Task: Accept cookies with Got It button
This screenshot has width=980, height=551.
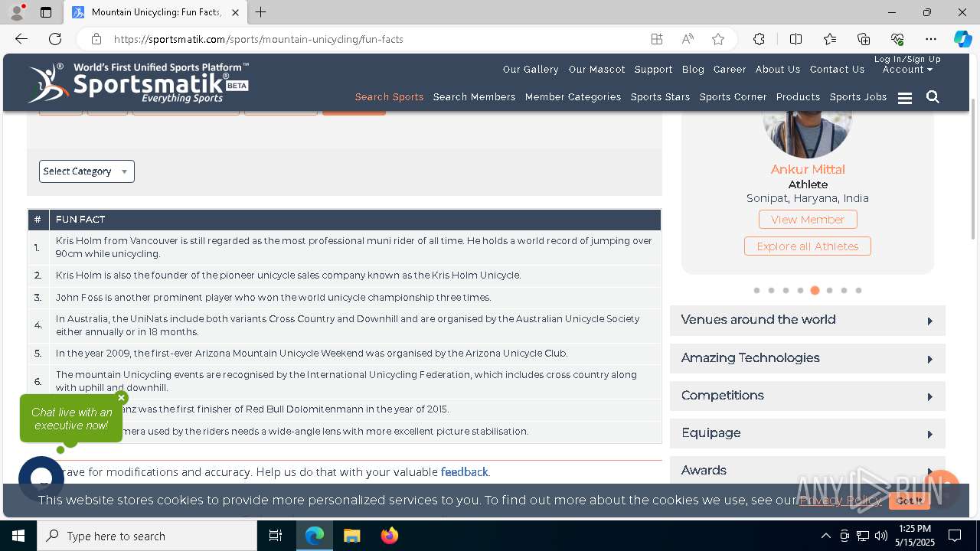Action: [x=910, y=500]
